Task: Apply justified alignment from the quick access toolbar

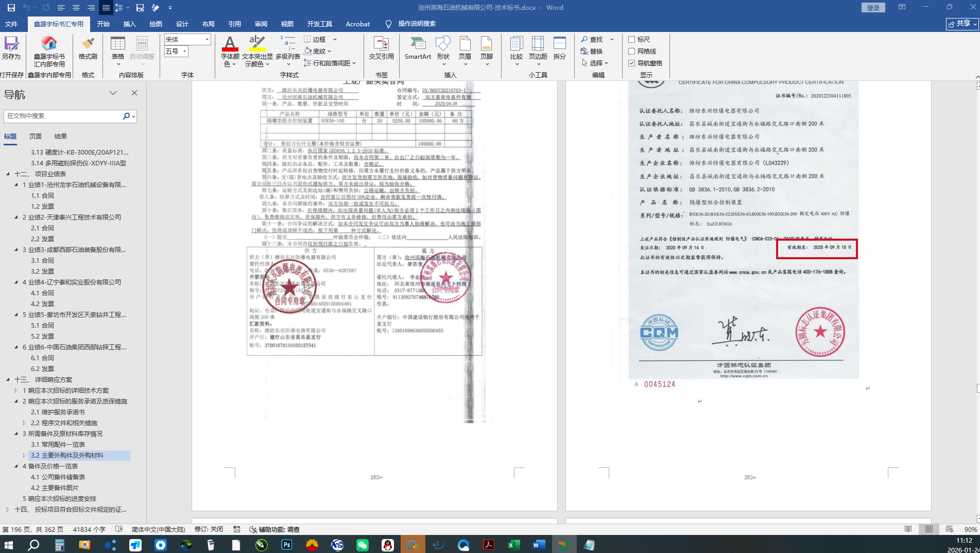Action: click(106, 8)
